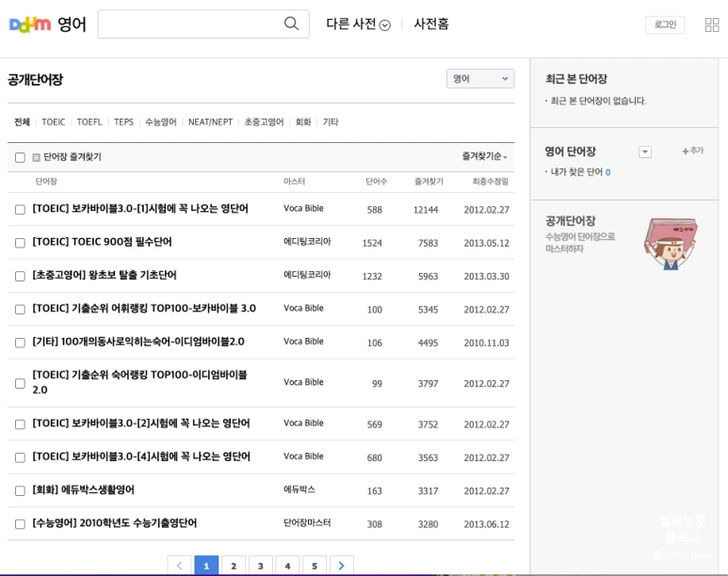Viewport: 728px width, 576px height.
Task: Go to page 5
Action: pyautogui.click(x=315, y=566)
